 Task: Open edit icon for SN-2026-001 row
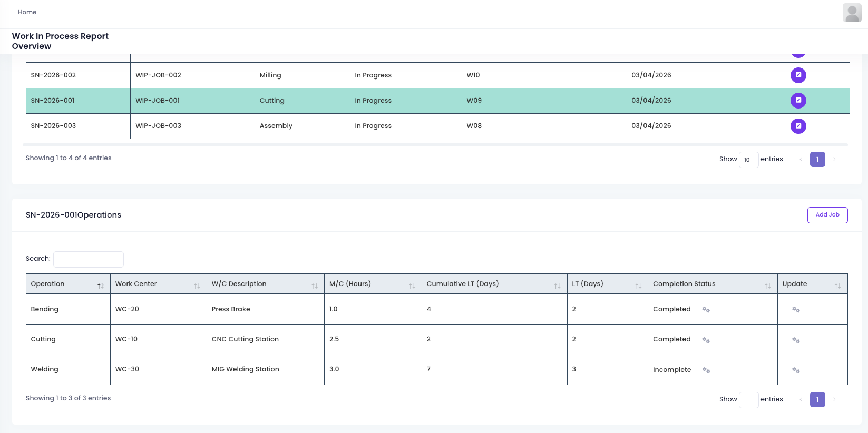tap(798, 101)
